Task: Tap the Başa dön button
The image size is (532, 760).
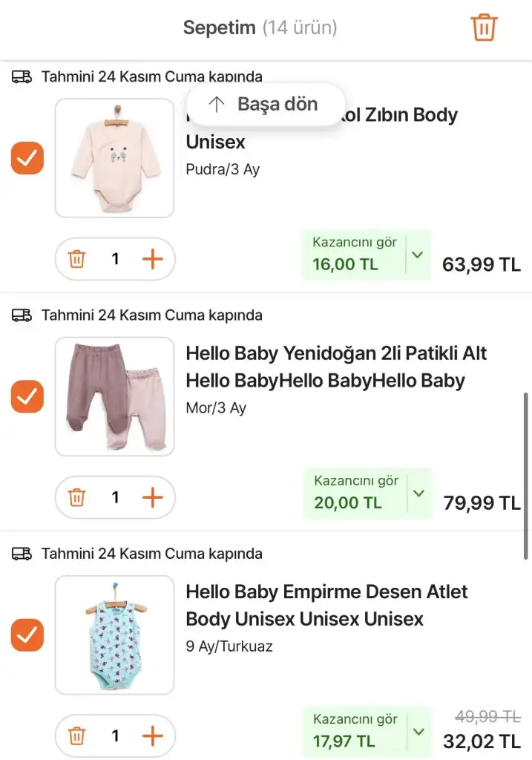Action: (x=265, y=105)
